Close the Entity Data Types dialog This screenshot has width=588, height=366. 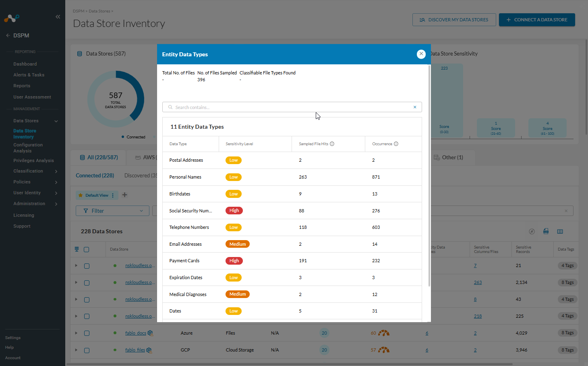421,54
